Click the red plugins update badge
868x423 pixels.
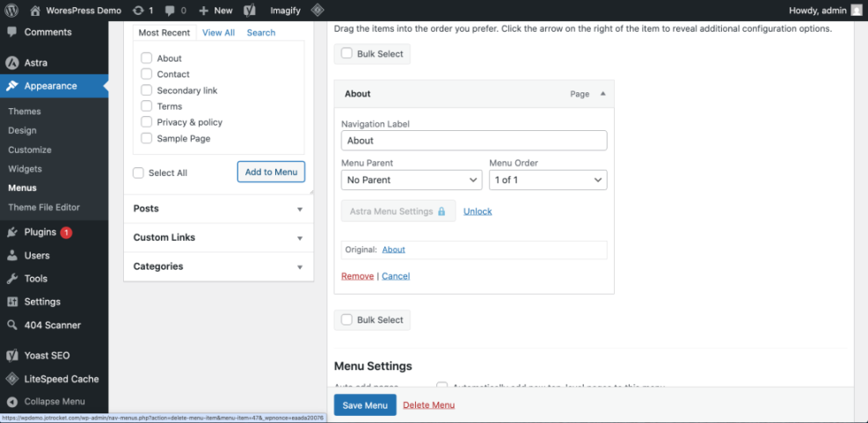pyautogui.click(x=66, y=232)
